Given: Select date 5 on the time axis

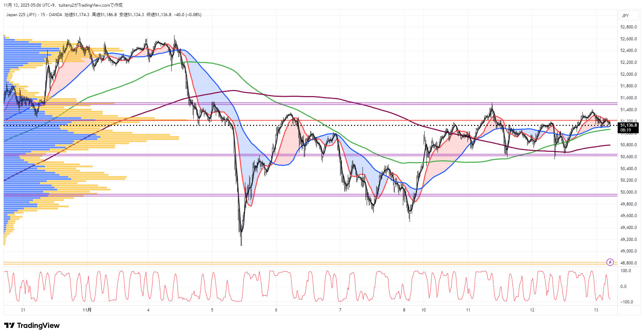Looking at the screenshot, I should (212, 310).
